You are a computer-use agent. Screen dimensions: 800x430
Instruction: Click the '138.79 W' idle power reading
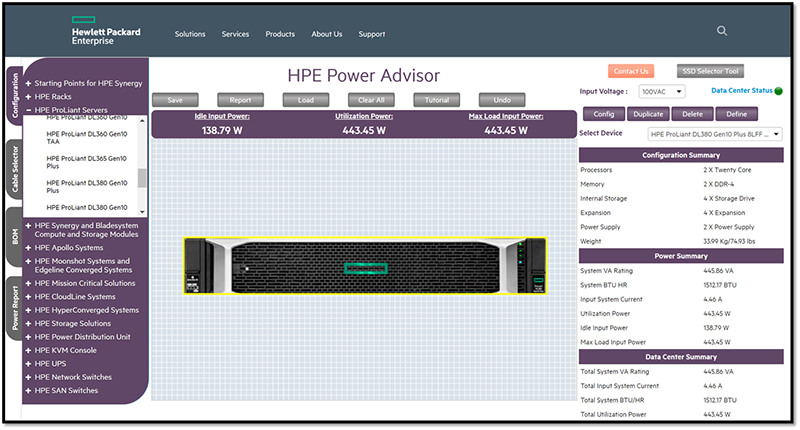(x=222, y=131)
